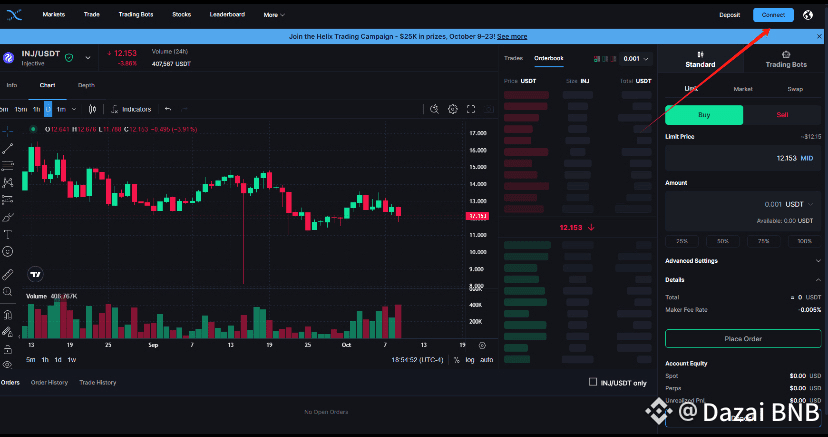
Task: Select the text tool in drawing sidebar
Action: 7,234
